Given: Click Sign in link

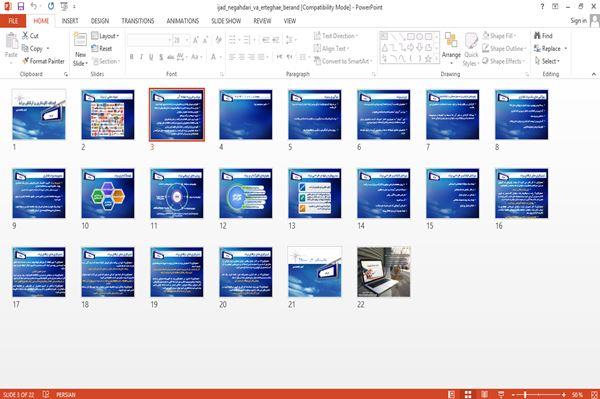Looking at the screenshot, I should point(579,21).
